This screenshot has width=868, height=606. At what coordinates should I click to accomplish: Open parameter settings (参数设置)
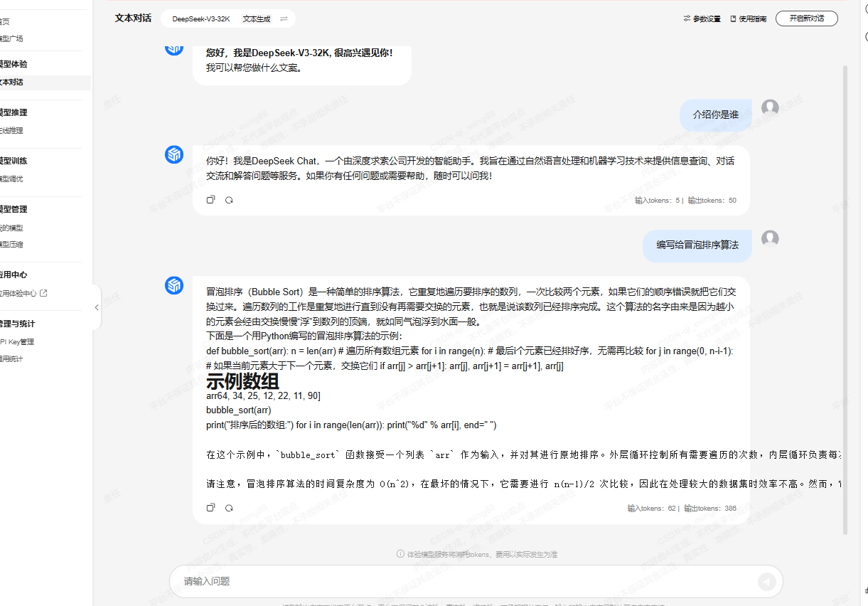pyautogui.click(x=702, y=18)
